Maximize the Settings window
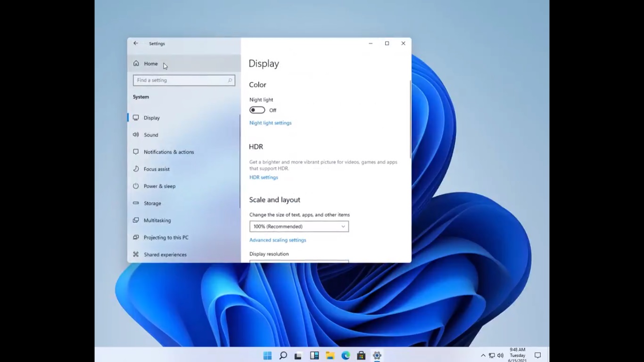This screenshot has width=644, height=362. [387, 43]
